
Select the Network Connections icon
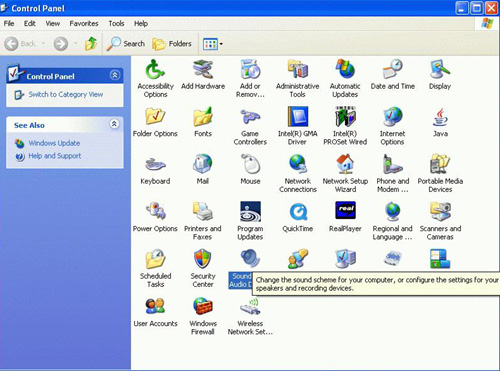click(298, 164)
